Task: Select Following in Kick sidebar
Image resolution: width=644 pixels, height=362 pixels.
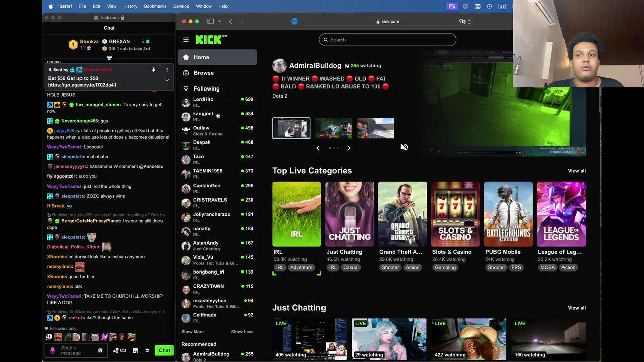Action: [217, 88]
